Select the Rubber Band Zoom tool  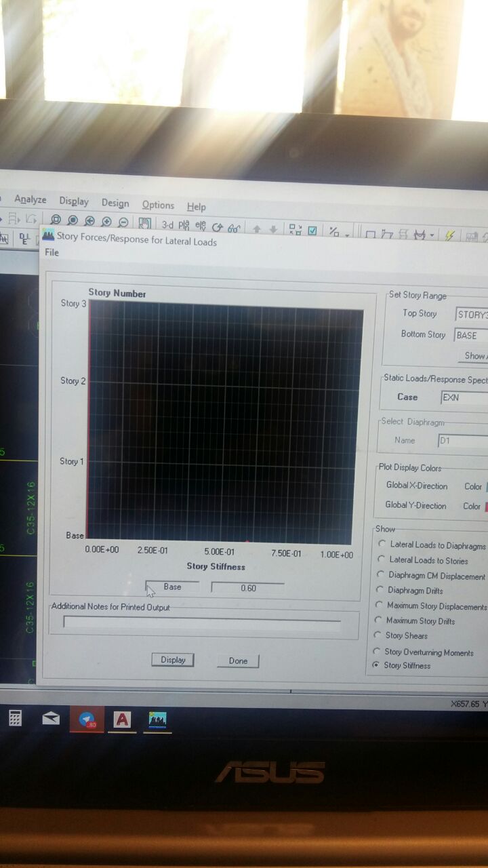point(56,220)
